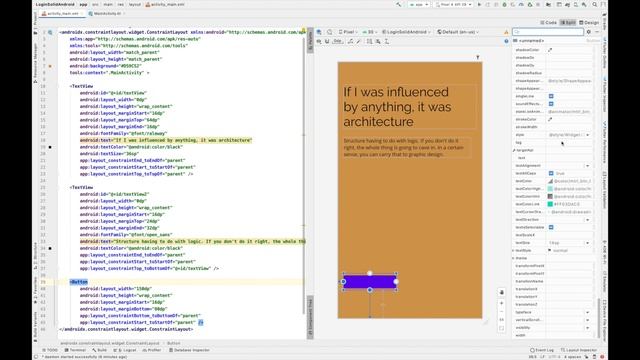This screenshot has height=360, width=640.
Task: Select the purple button in design preview
Action: [370, 282]
